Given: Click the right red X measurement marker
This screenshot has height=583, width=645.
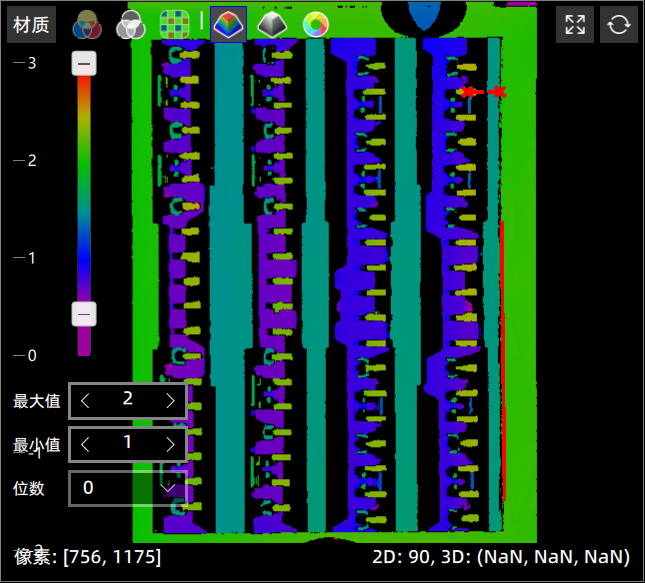Looking at the screenshot, I should (x=497, y=92).
